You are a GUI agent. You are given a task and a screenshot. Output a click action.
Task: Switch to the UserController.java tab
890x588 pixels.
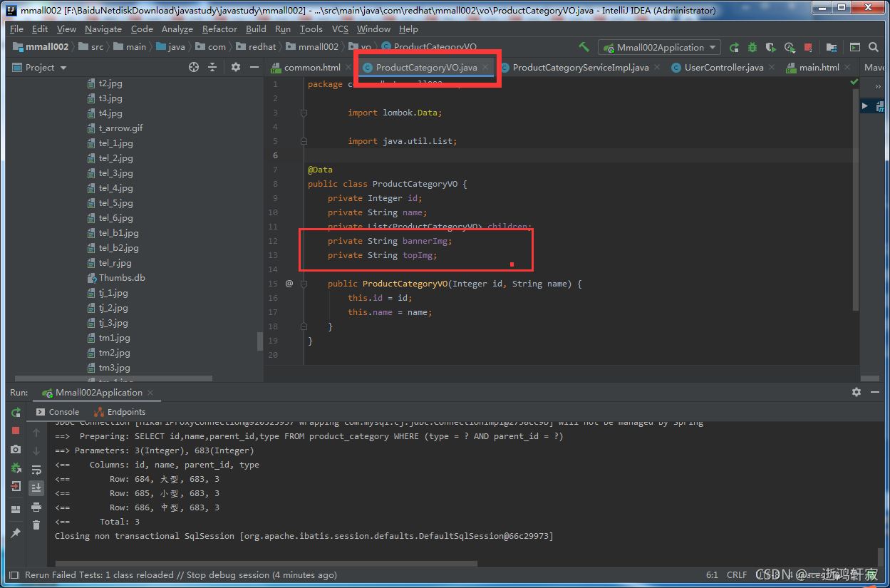pos(723,68)
